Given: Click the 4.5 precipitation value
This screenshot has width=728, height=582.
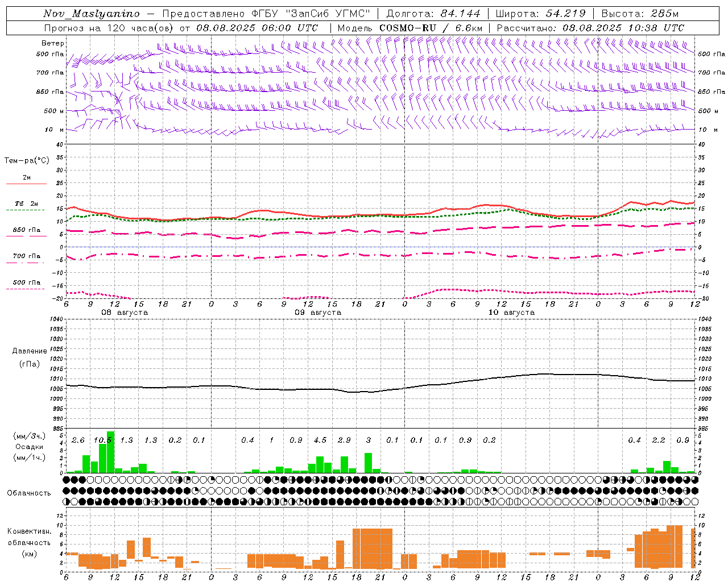Looking at the screenshot, I should point(320,440).
